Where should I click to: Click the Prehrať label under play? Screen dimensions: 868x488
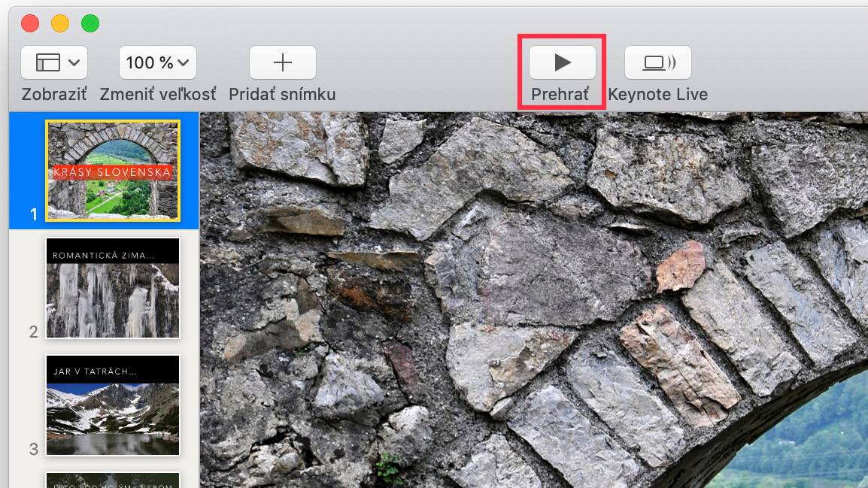coord(560,94)
